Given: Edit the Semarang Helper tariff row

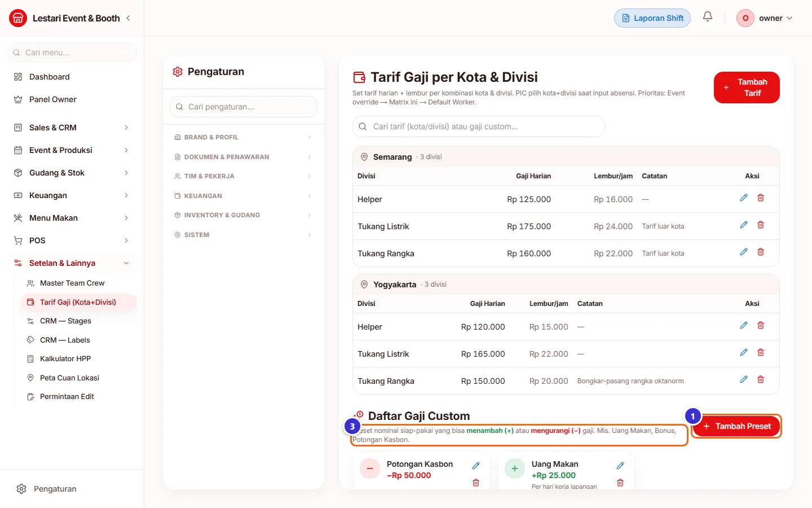Looking at the screenshot, I should pyautogui.click(x=744, y=198).
